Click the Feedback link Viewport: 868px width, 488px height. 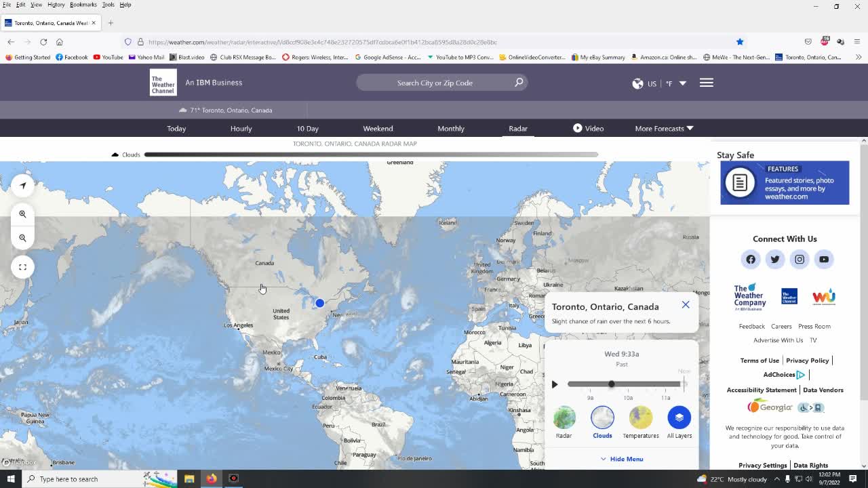[x=751, y=326]
